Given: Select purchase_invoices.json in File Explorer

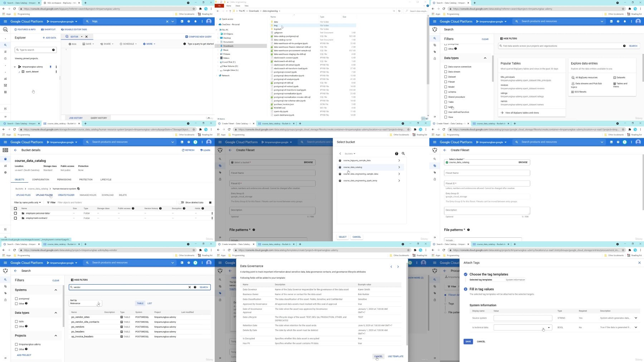Looking at the screenshot, I should click(284, 104).
